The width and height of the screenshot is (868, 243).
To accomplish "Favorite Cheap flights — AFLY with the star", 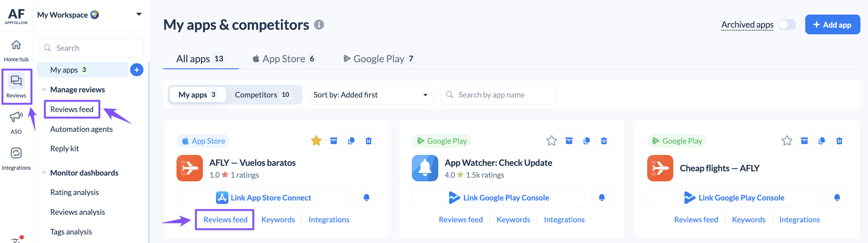I will click(x=787, y=141).
